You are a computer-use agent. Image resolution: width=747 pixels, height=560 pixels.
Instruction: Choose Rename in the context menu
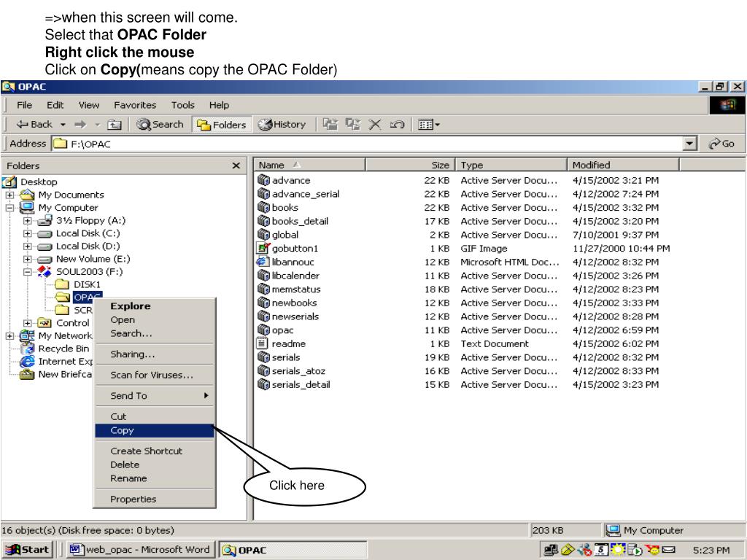coord(155,478)
